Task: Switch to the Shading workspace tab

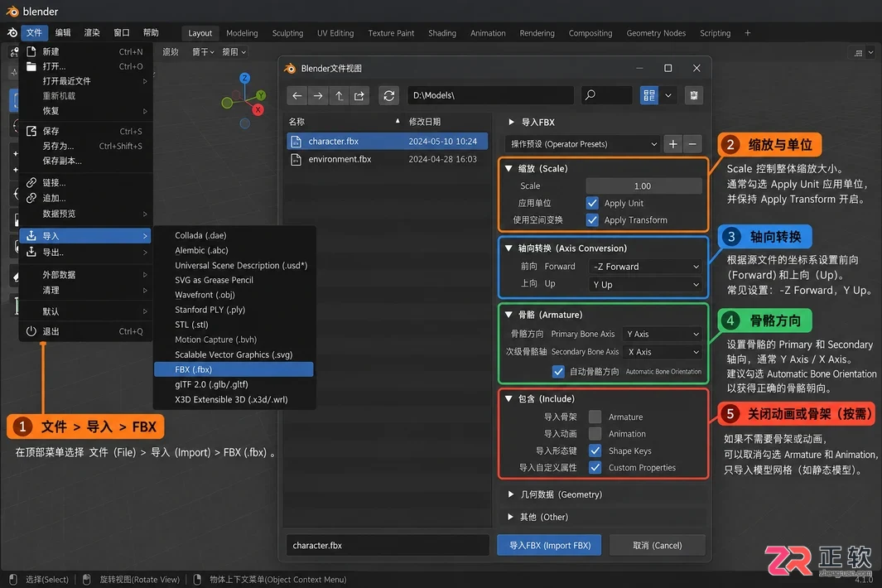Action: click(x=442, y=33)
